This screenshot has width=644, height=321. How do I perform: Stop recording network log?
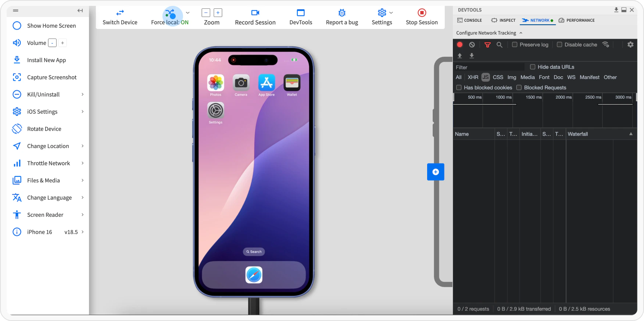pyautogui.click(x=459, y=45)
